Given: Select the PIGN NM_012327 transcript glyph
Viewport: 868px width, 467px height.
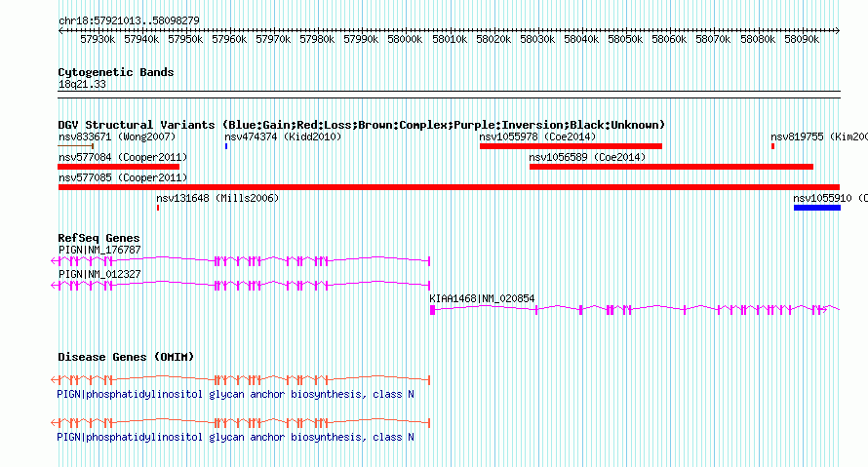Looking at the screenshot, I should 240,285.
